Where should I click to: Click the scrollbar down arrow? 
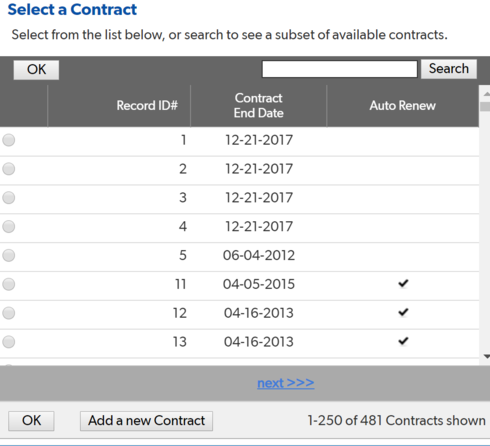coord(486,357)
